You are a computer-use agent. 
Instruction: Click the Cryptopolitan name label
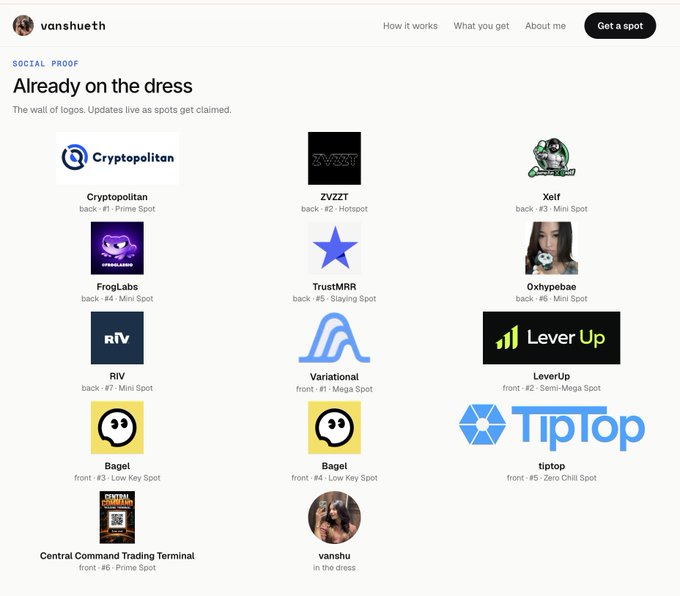point(117,197)
